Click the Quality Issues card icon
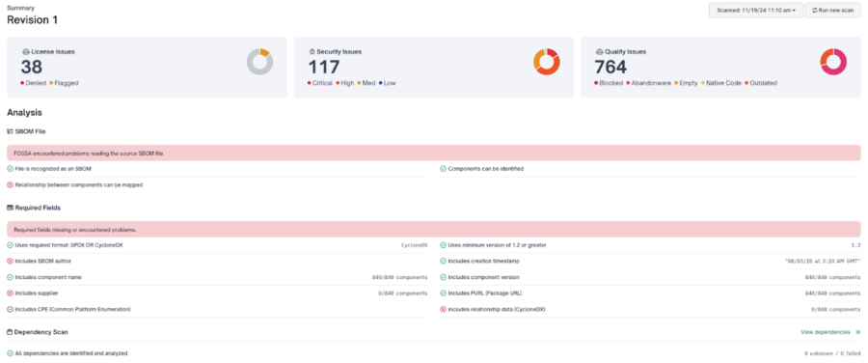 pos(599,51)
